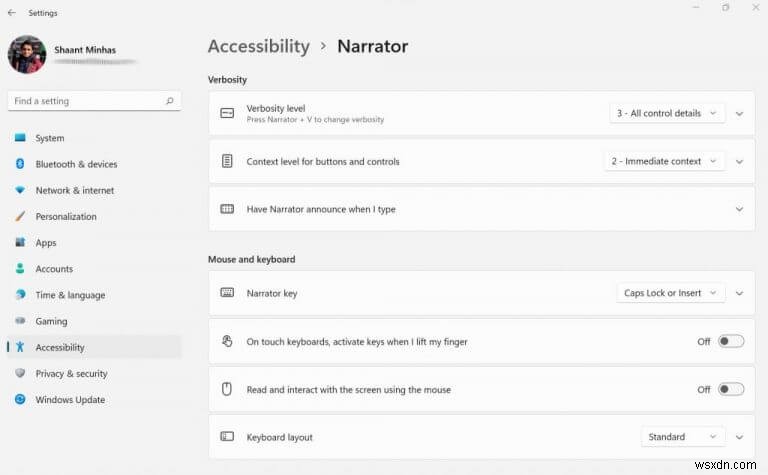Open the Keyboard layout Standard dropdown

point(683,437)
